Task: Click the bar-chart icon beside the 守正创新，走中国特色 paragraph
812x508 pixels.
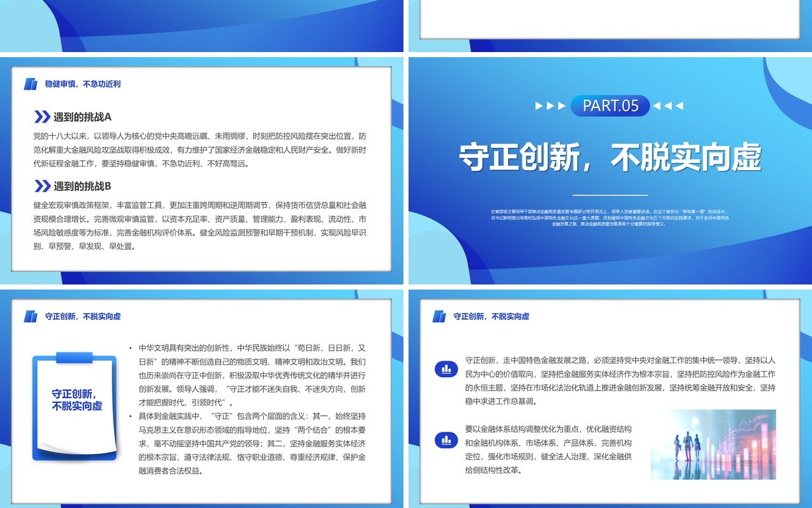Action: pyautogui.click(x=447, y=369)
